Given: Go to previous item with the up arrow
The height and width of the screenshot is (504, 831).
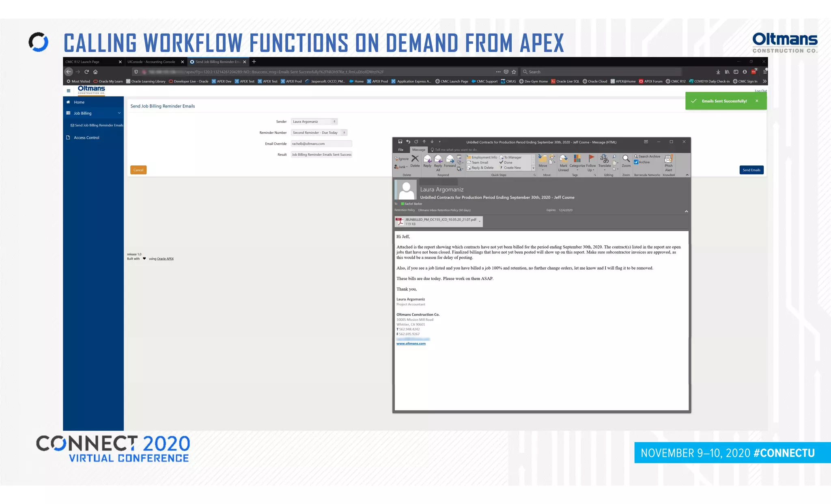Looking at the screenshot, I should [x=424, y=142].
